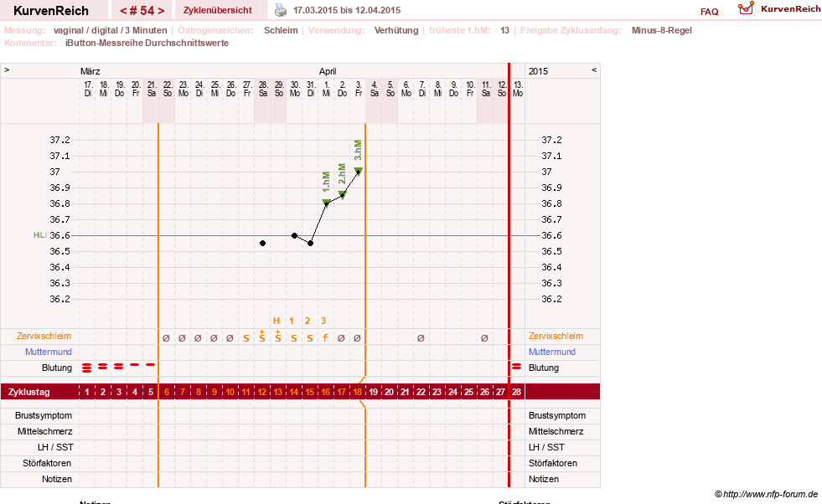
Task: Click the left LH / SST row label
Action: click(55, 447)
